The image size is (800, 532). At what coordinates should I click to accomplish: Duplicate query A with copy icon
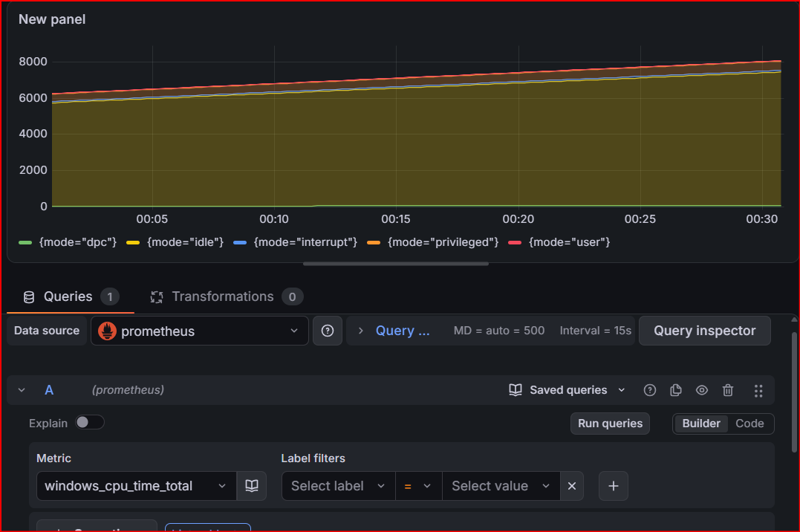pos(675,391)
